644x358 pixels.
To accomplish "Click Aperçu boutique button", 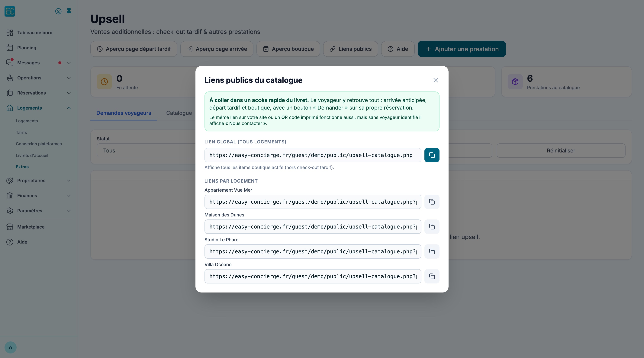I will click(x=288, y=49).
